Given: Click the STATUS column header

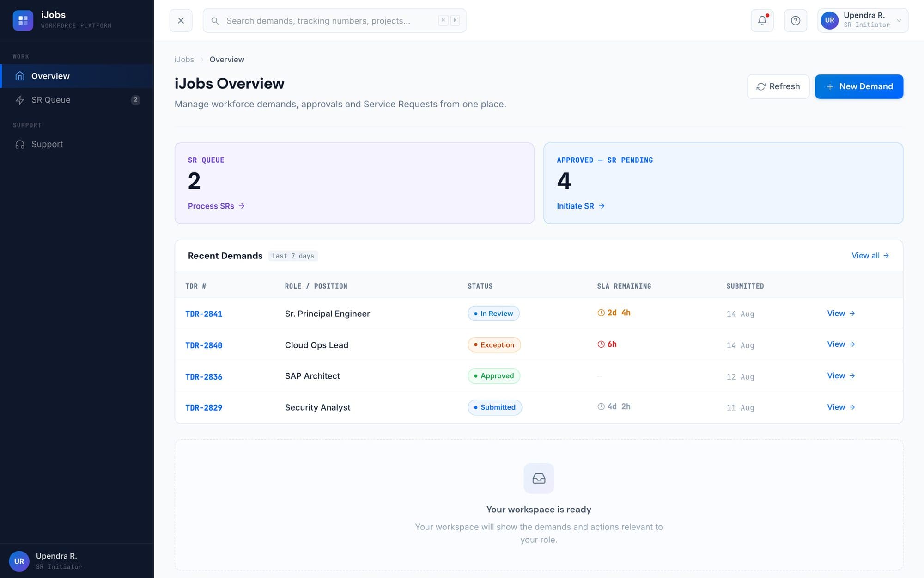Looking at the screenshot, I should point(480,286).
